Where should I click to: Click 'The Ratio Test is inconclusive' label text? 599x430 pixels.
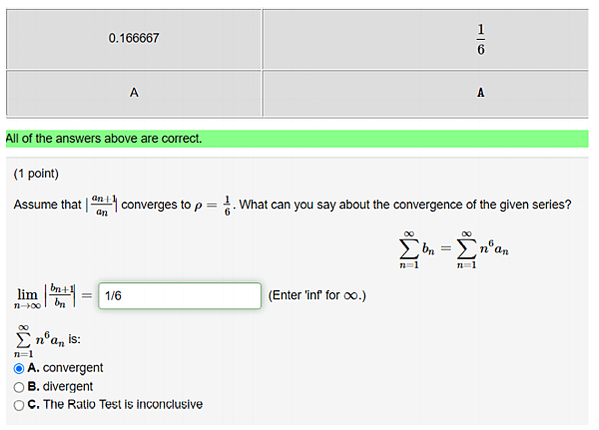(123, 404)
